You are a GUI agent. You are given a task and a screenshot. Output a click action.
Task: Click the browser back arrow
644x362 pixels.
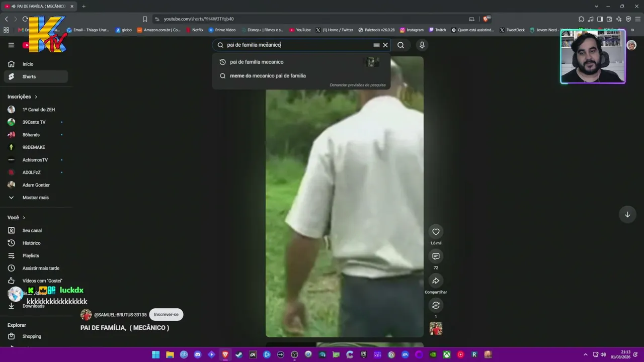tap(7, 19)
